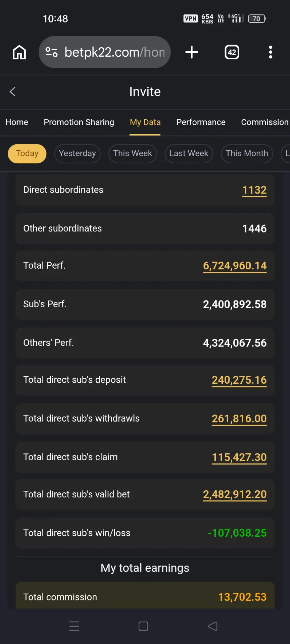Select the This Week filter chip
The width and height of the screenshot is (290, 644).
pyautogui.click(x=133, y=154)
